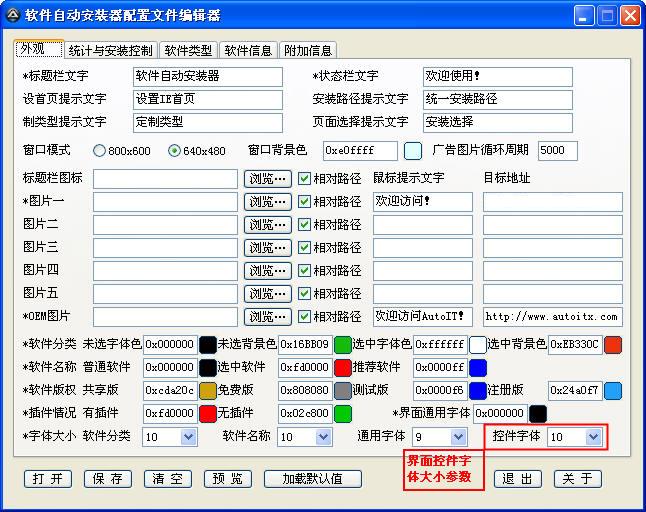
Task: Pick the 免费版 gray color swatch
Action: (x=343, y=391)
